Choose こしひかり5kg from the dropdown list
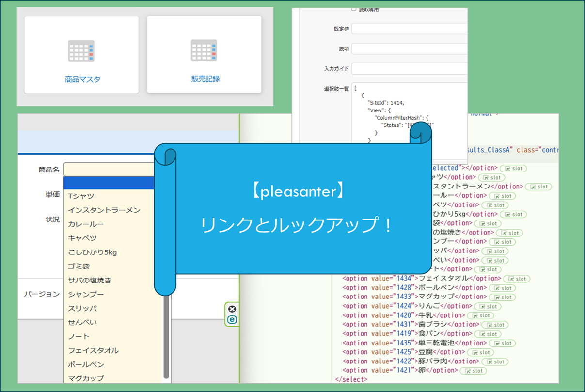 (93, 252)
